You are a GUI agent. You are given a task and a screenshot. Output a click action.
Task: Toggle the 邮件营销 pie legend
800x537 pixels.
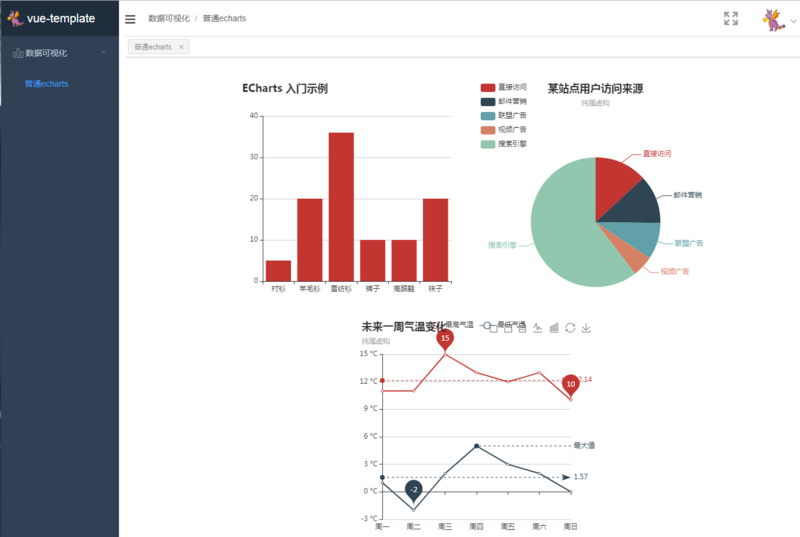[503, 101]
